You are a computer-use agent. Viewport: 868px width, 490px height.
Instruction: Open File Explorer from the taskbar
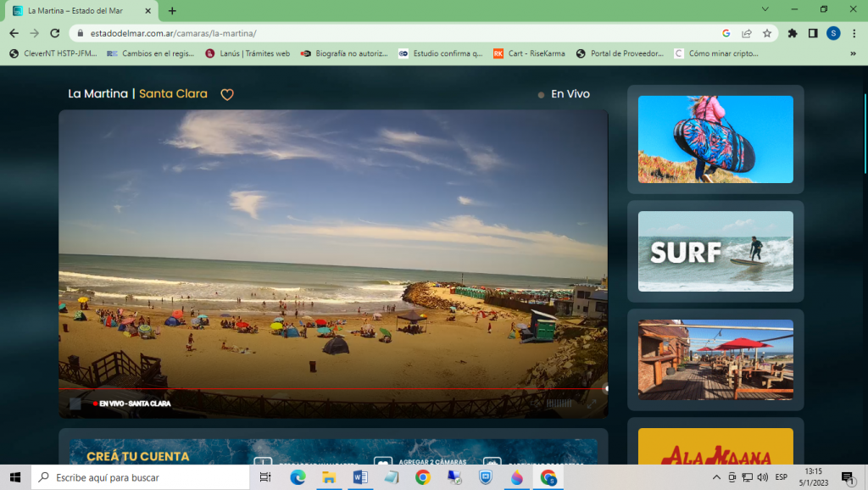(329, 477)
